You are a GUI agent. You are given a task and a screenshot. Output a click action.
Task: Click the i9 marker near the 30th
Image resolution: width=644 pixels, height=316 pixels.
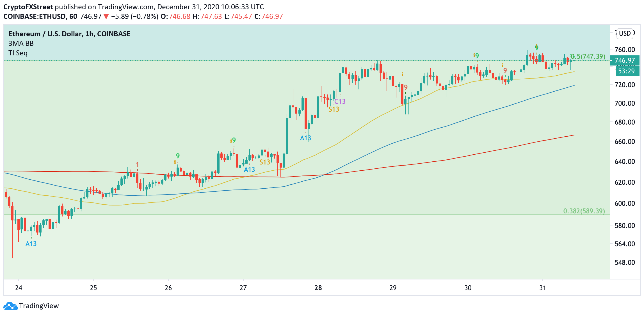(x=476, y=55)
